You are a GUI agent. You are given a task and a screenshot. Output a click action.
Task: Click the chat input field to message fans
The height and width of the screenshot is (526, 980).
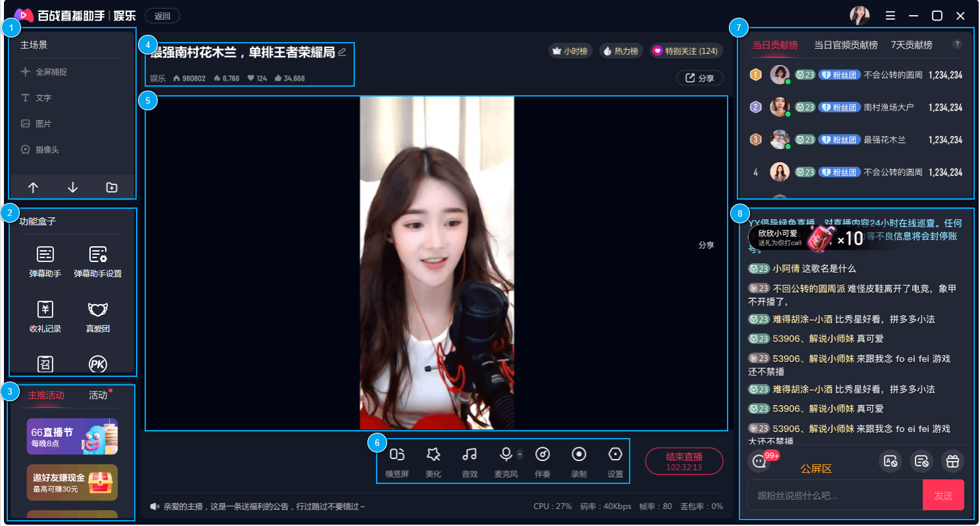coord(835,495)
